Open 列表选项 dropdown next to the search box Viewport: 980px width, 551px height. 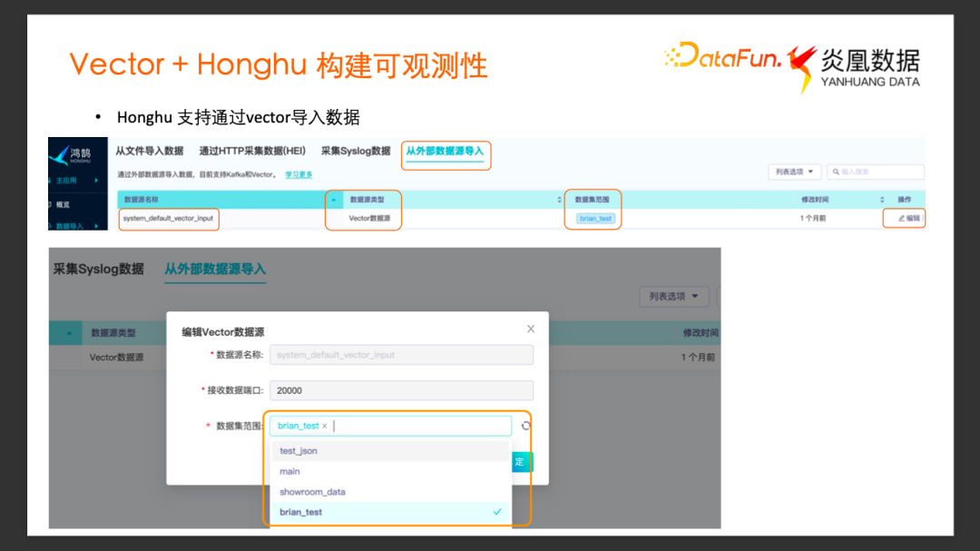[x=794, y=172]
